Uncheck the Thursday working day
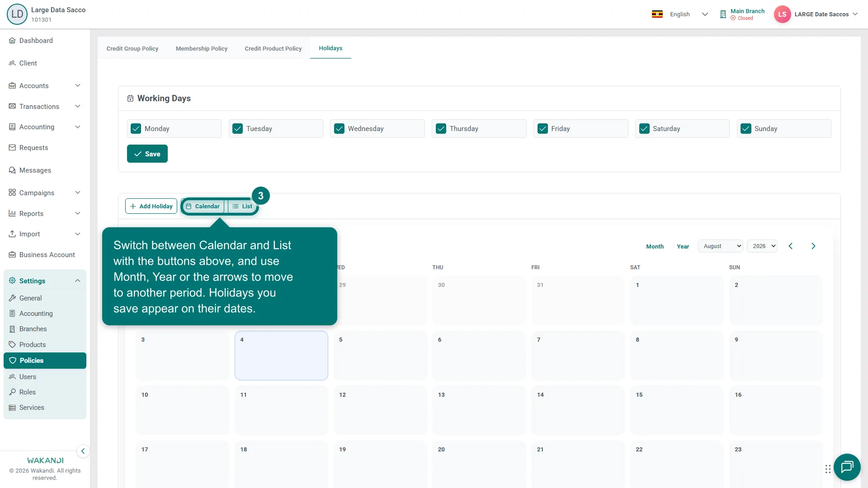The image size is (868, 488). [x=441, y=129]
